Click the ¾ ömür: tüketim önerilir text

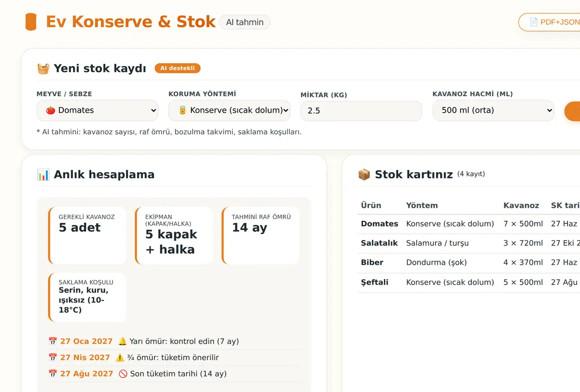point(173,358)
